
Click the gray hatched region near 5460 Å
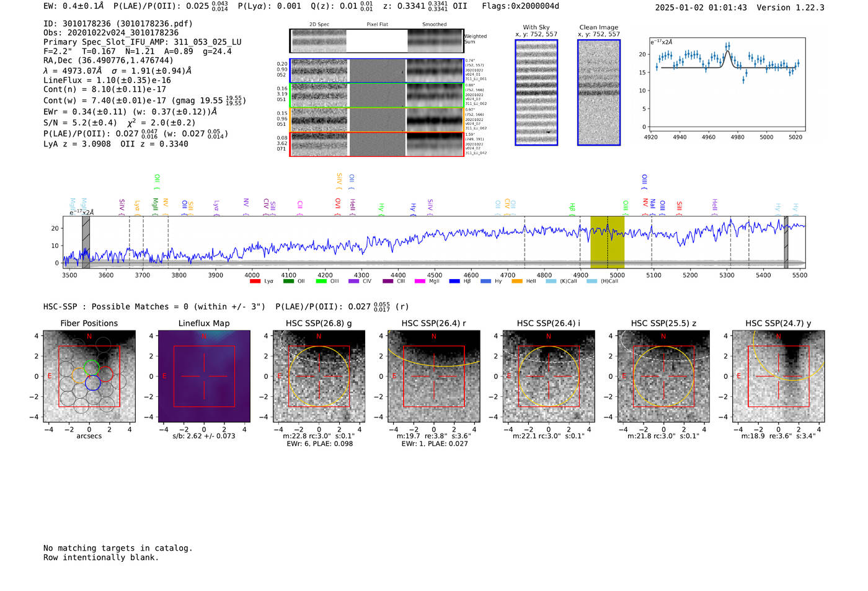(786, 242)
